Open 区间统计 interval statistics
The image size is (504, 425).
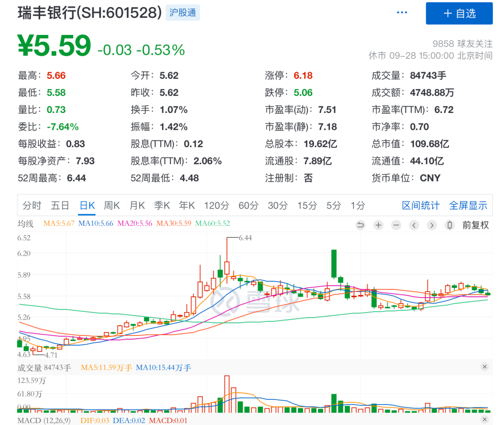[421, 205]
